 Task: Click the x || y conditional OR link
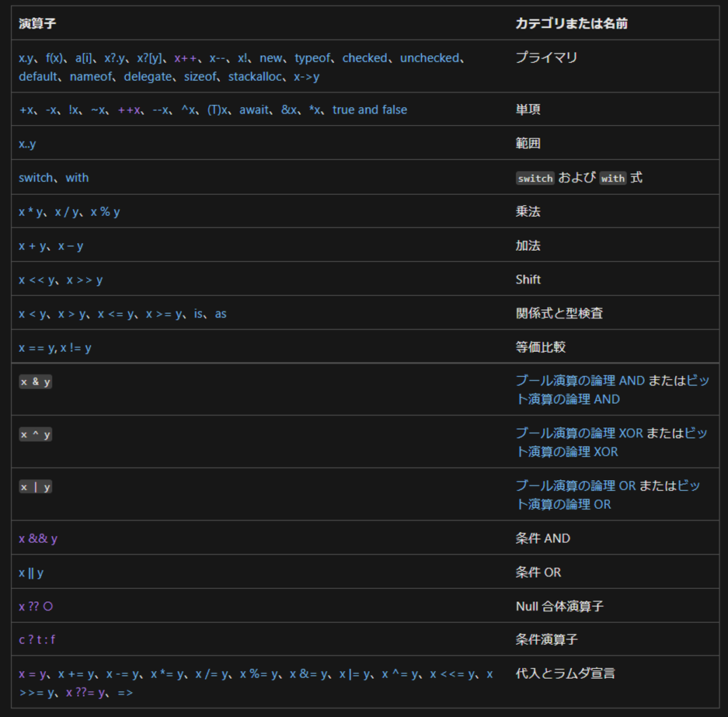coord(31,573)
